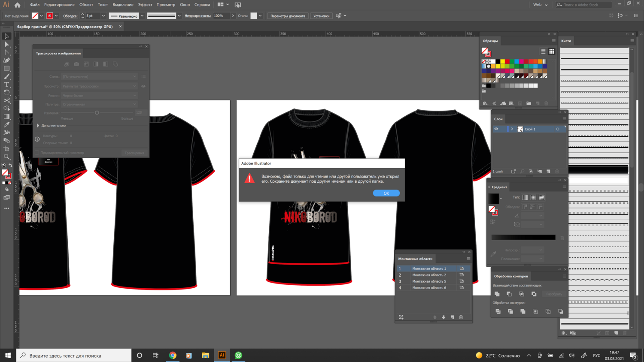Hide Слой 1 using the eye icon
Image resolution: width=644 pixels, height=362 pixels.
496,129
